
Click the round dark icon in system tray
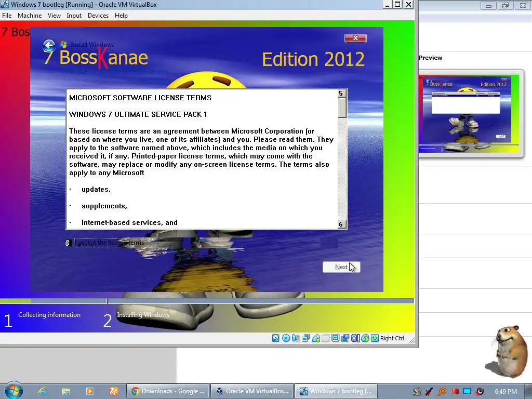(x=480, y=392)
